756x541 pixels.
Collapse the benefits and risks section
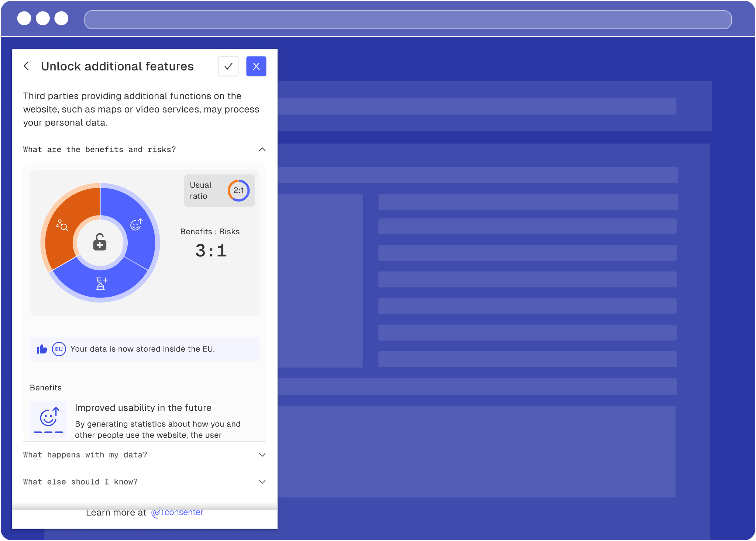(262, 149)
